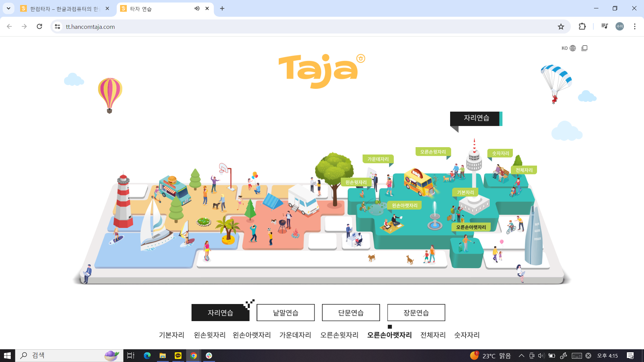Open KakaoTalk from the taskbar
Viewport: 644px width, 362px height.
pos(178,356)
